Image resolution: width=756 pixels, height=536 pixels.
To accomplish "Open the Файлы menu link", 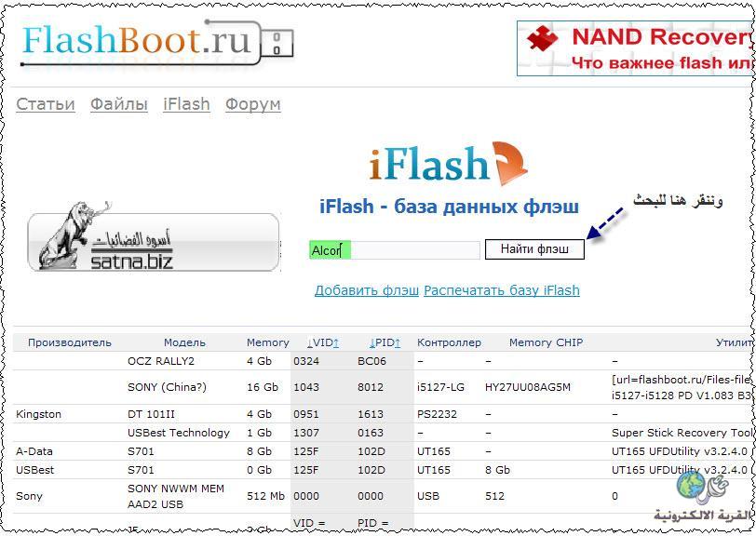I will [x=119, y=104].
